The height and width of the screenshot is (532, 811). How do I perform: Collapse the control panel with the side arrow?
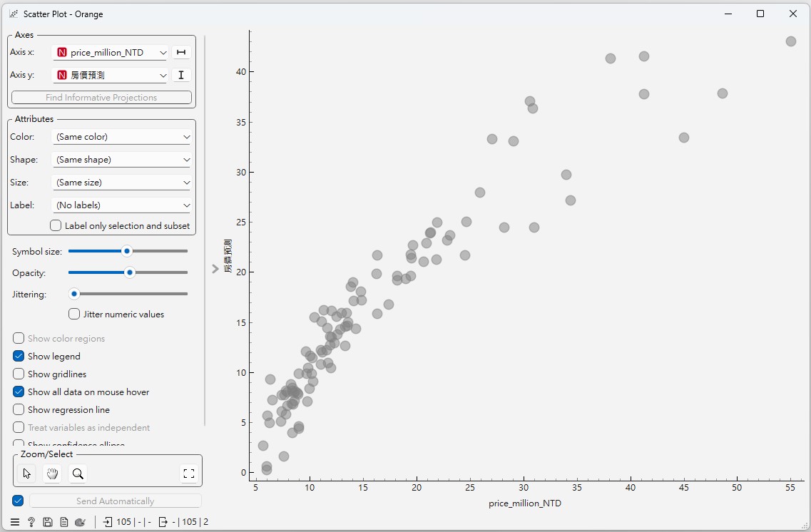[x=215, y=269]
